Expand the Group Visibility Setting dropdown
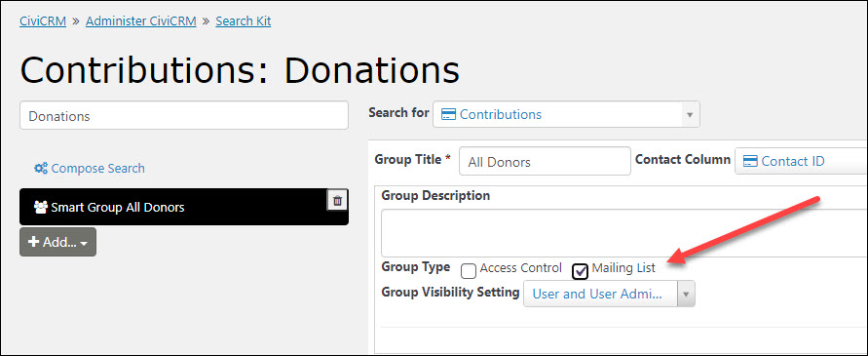Screen dimensions: 868x356 [609, 294]
